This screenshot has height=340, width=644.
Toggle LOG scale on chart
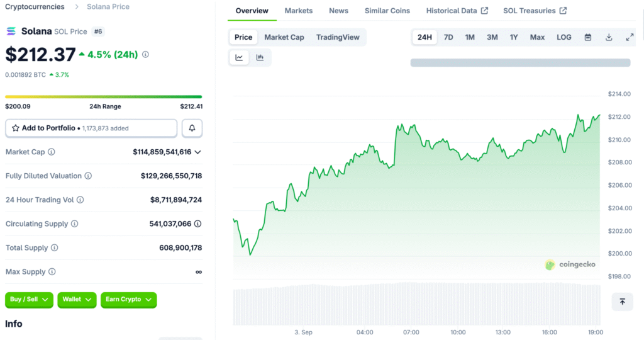click(x=564, y=37)
